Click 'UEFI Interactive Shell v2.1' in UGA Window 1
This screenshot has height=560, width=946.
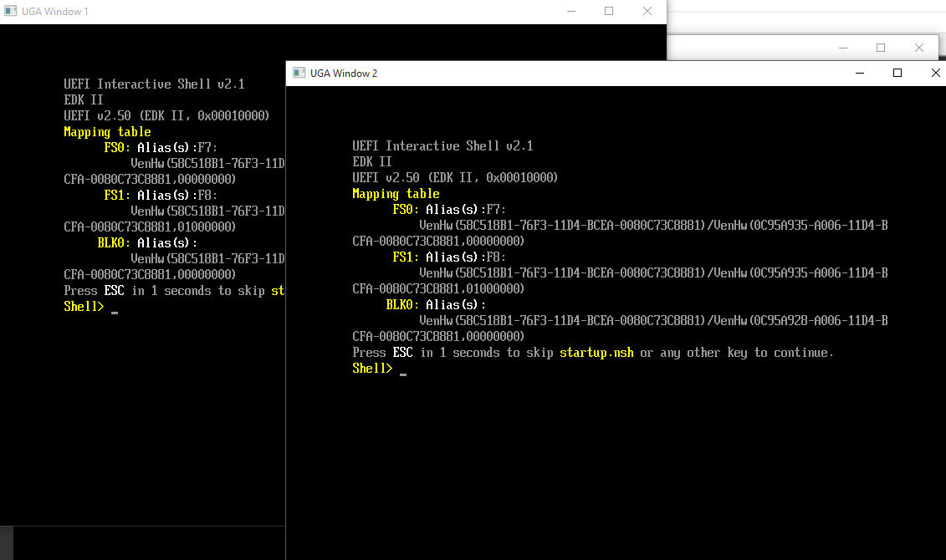[155, 84]
